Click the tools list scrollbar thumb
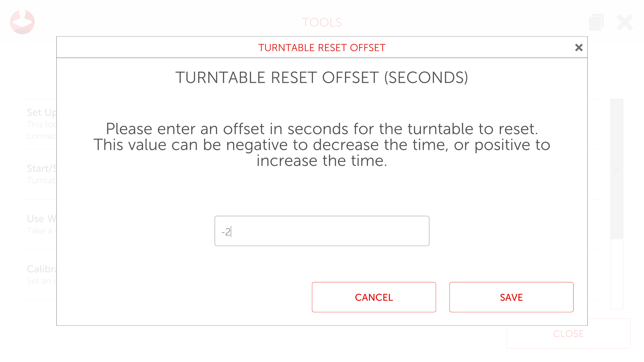644x362 pixels. [x=616, y=169]
